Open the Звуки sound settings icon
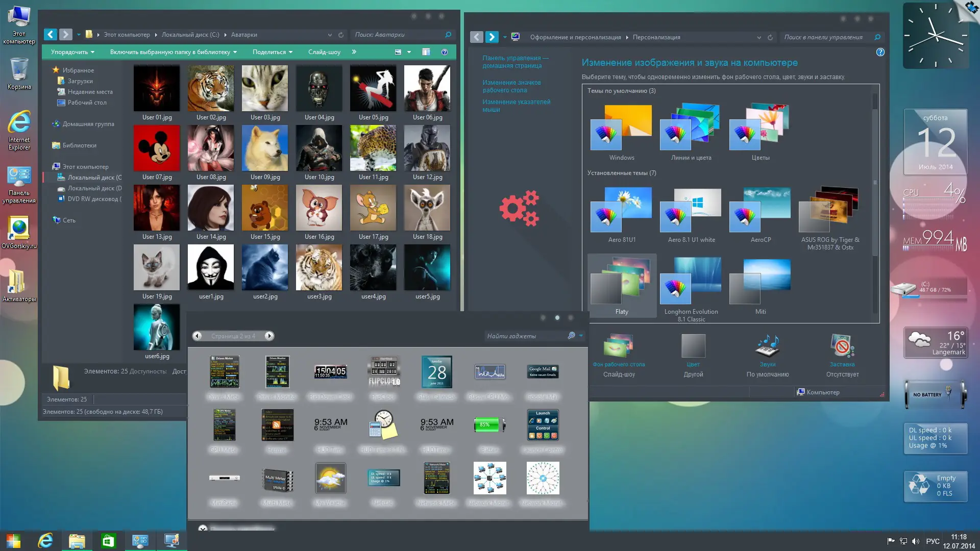This screenshot has width=980, height=551. click(x=767, y=347)
